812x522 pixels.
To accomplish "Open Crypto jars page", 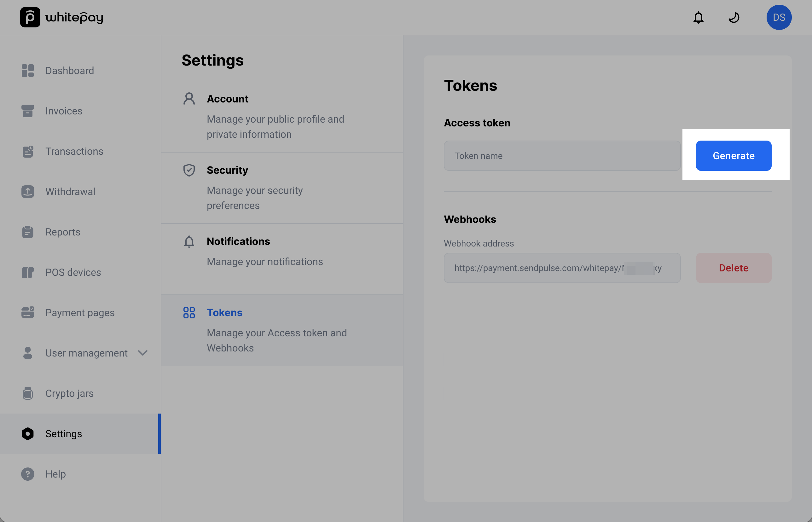I will pyautogui.click(x=69, y=393).
